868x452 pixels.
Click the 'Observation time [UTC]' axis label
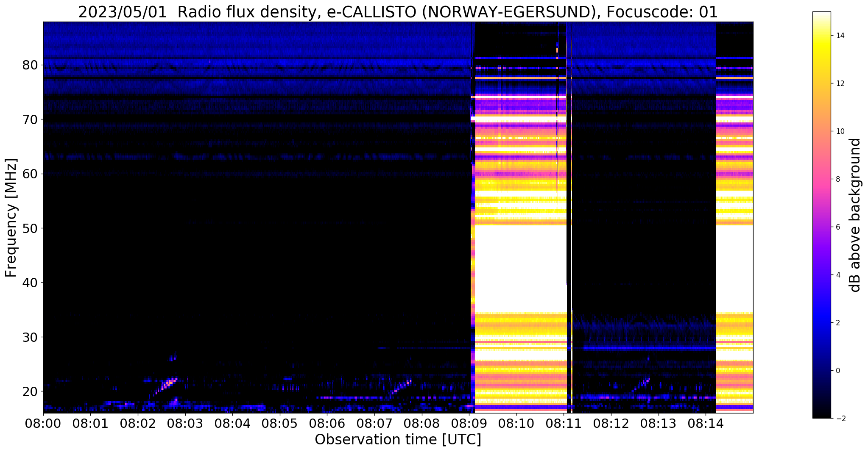398,440
